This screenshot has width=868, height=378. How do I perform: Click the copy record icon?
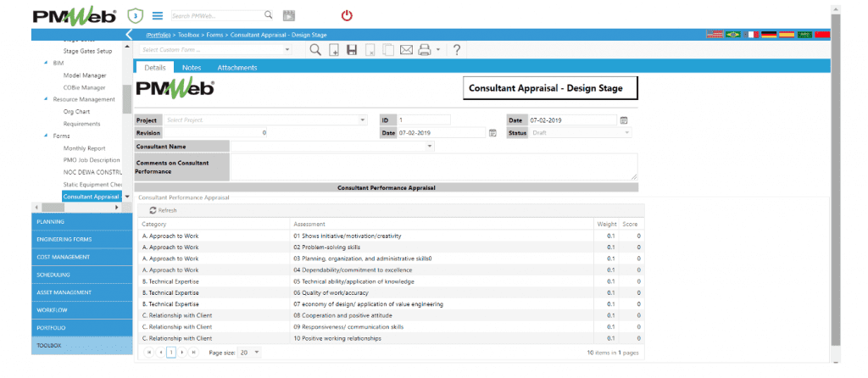pyautogui.click(x=388, y=50)
